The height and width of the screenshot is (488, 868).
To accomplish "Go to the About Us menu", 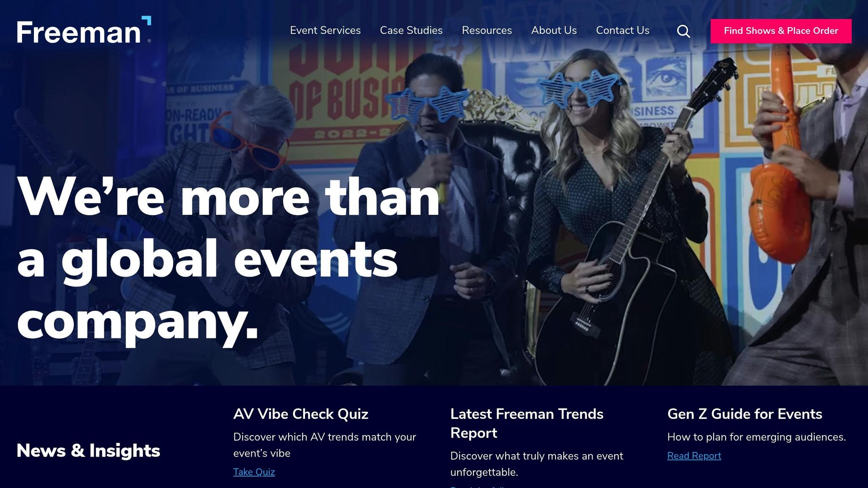I will coord(554,30).
